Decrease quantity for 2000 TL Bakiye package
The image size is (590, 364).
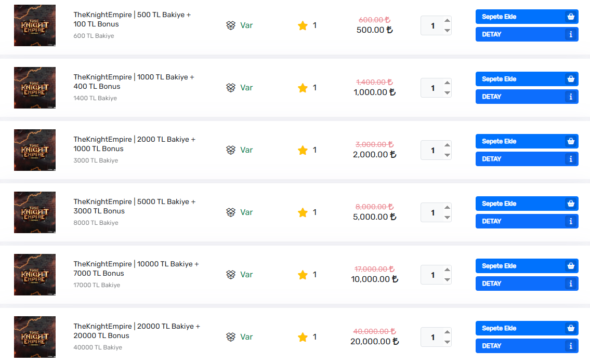click(x=447, y=155)
